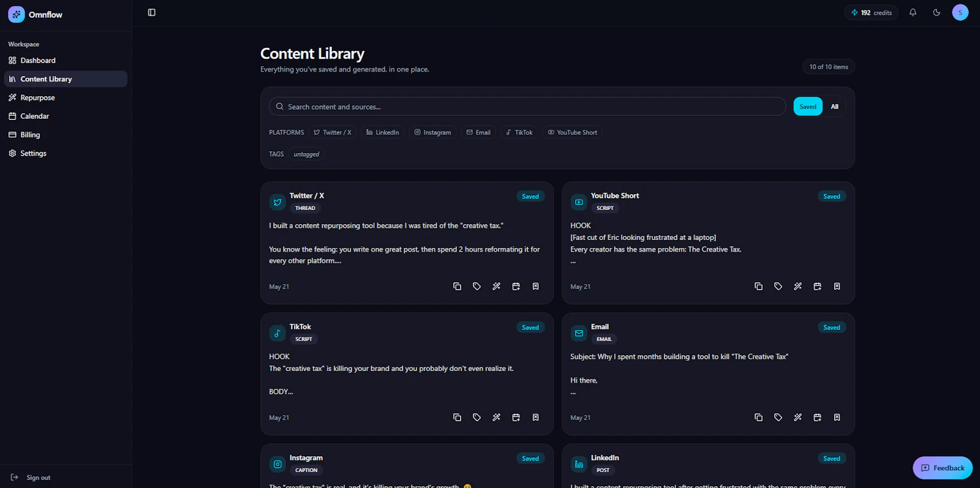This screenshot has width=980, height=488.
Task: Collapse the sidebar panel toggle icon
Action: pos(152,12)
